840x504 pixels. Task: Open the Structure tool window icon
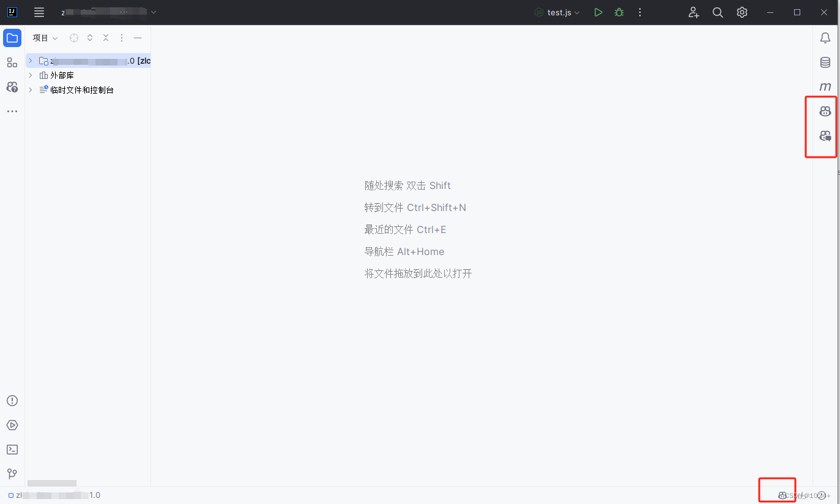(x=12, y=62)
